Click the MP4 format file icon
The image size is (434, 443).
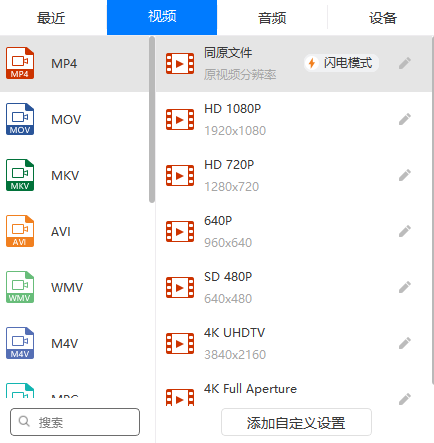click(x=20, y=63)
